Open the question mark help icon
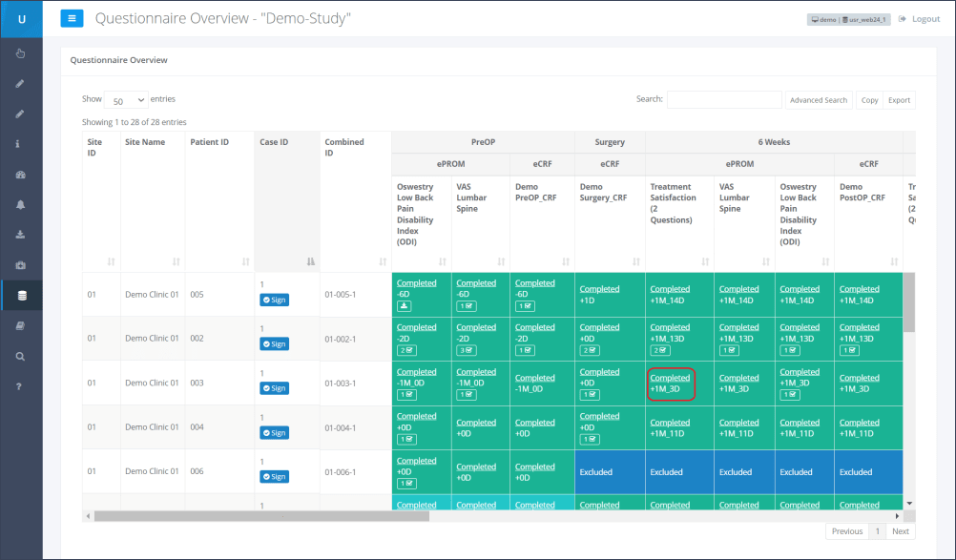The width and height of the screenshot is (956, 560). [21, 386]
